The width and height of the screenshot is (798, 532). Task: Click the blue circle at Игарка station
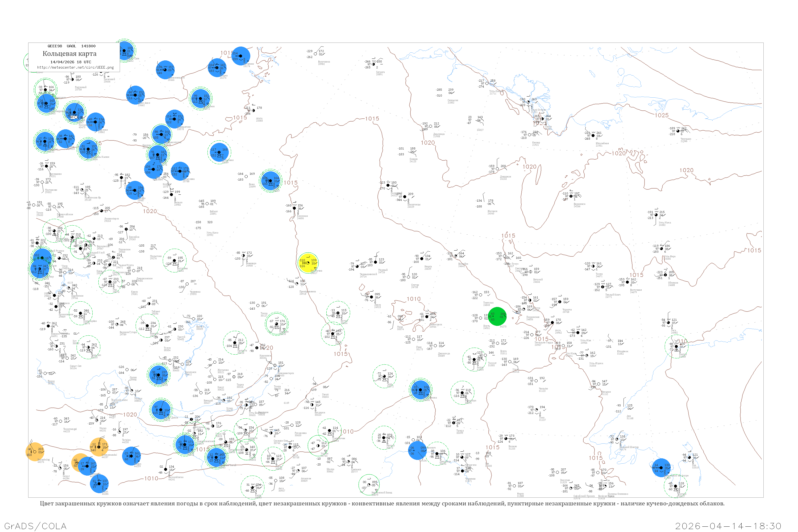click(x=217, y=68)
